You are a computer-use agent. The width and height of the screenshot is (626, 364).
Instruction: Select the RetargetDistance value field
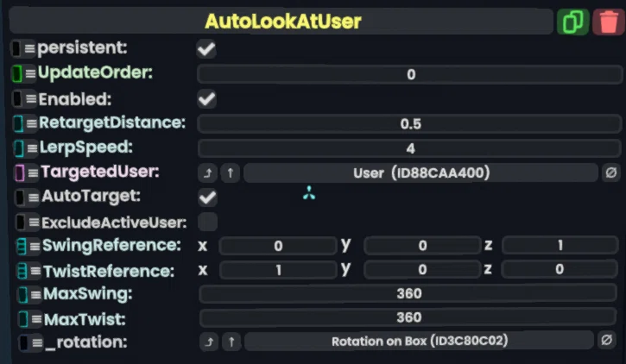pos(409,123)
